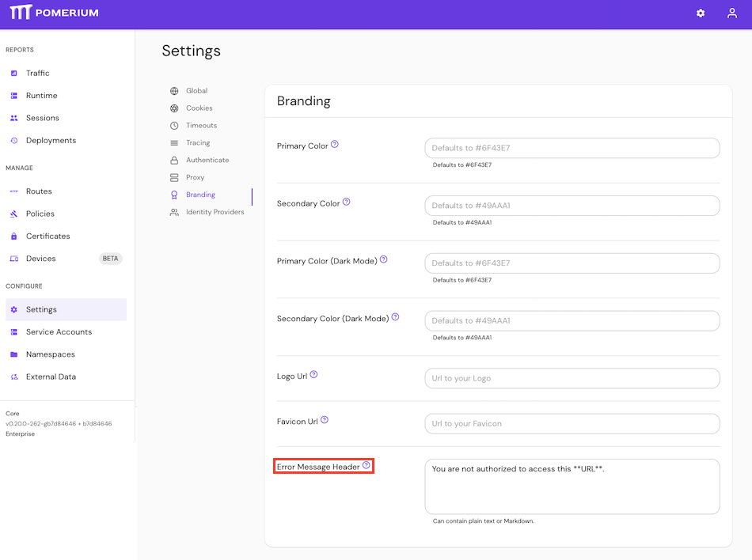Click help icon for Secondary Color (Dark Mode)
Image resolution: width=752 pixels, height=560 pixels.
(395, 317)
